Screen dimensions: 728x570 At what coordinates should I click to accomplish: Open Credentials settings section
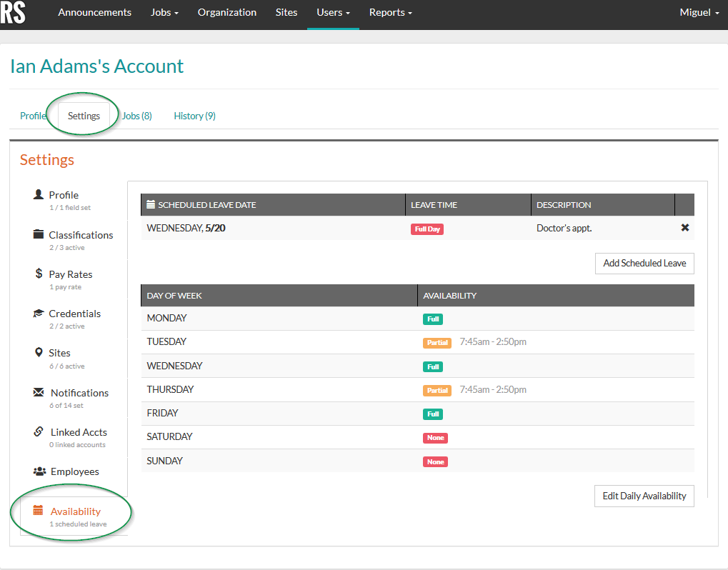click(x=75, y=314)
